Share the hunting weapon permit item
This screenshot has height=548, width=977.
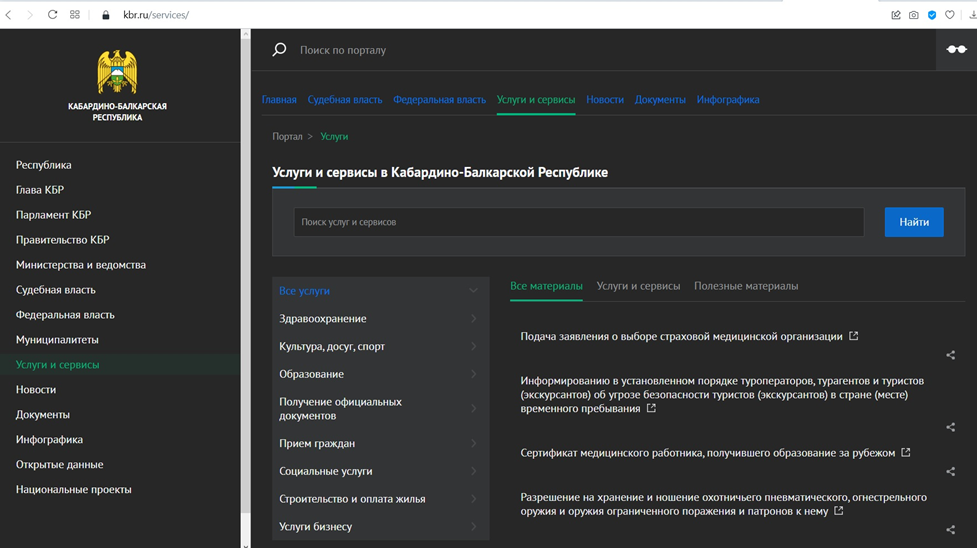click(950, 530)
